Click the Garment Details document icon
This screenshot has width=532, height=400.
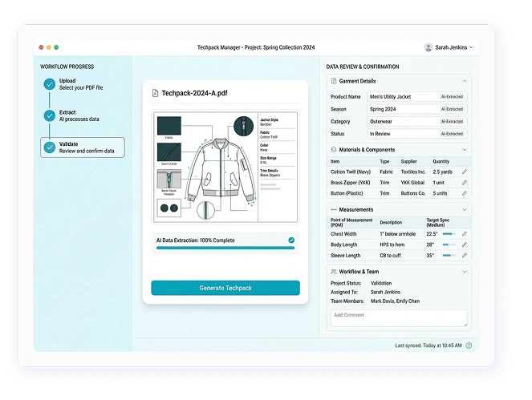pyautogui.click(x=334, y=81)
